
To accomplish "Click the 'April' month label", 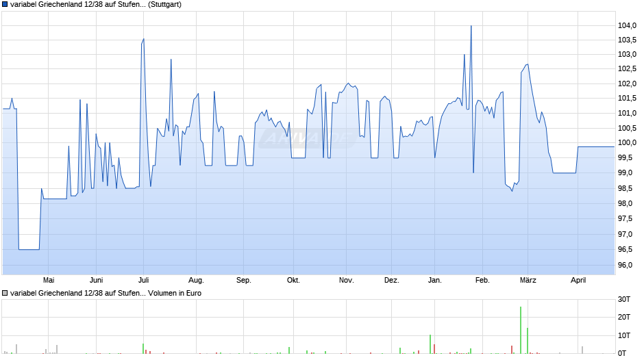I will 578,280.
